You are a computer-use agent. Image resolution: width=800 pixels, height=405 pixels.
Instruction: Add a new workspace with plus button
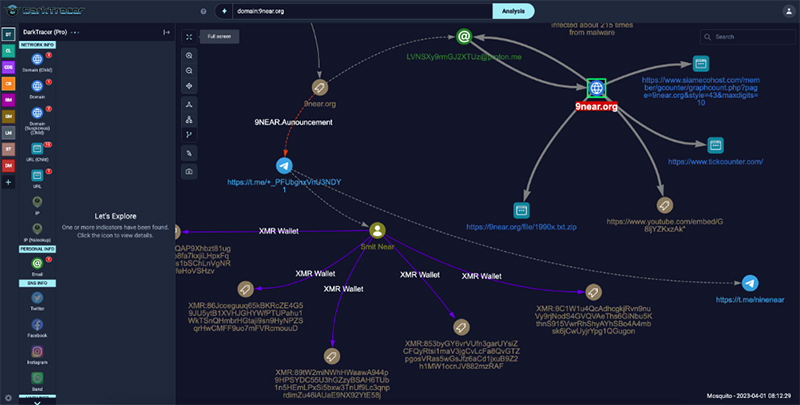[9, 182]
